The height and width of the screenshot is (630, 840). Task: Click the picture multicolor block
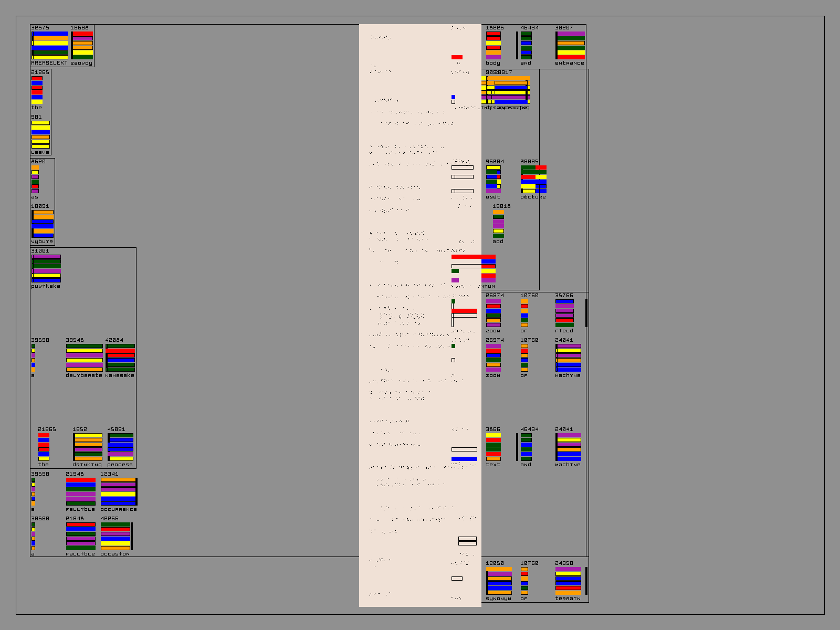(533, 180)
